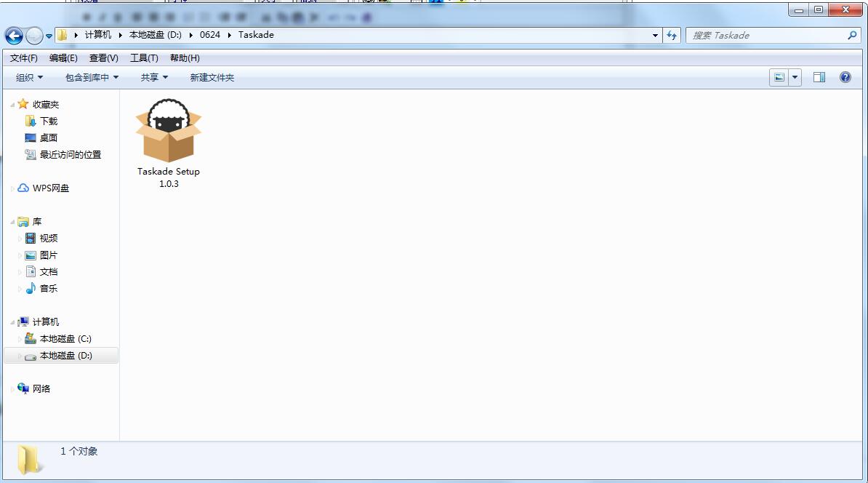
Task: Click the 音乐 music note icon
Action: point(31,288)
